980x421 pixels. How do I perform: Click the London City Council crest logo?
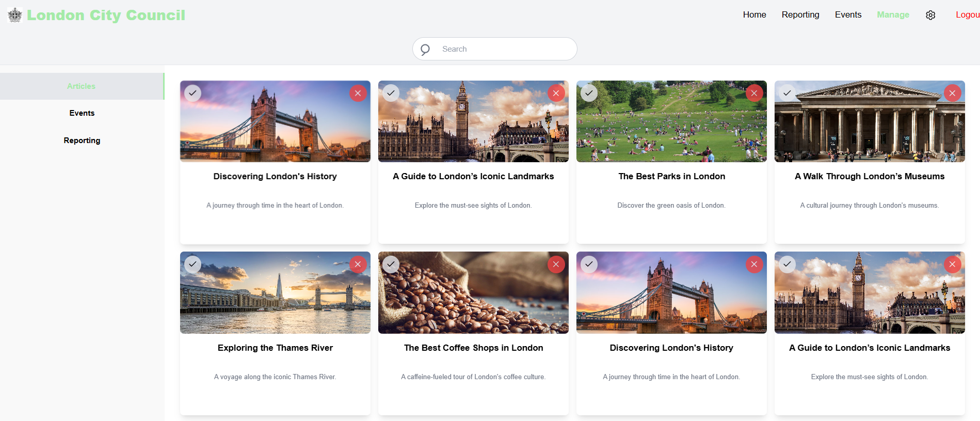coord(15,15)
